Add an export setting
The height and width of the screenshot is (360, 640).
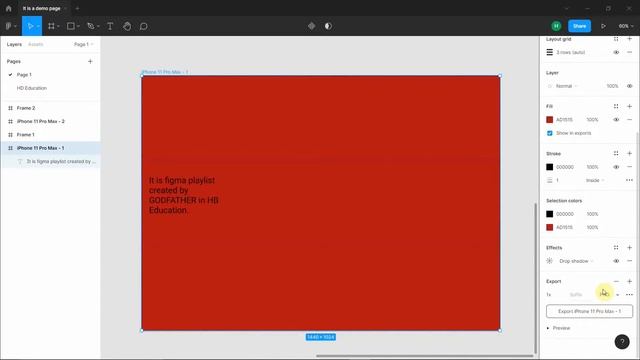629,281
